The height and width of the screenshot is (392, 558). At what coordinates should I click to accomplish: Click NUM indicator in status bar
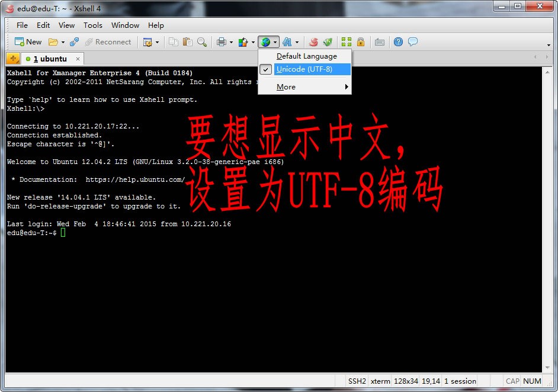[532, 381]
